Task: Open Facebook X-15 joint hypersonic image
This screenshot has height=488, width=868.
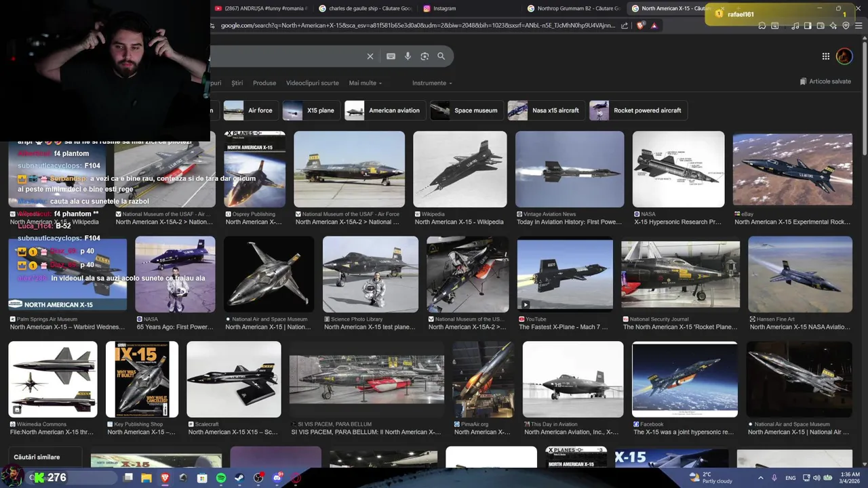Action: pyautogui.click(x=685, y=380)
